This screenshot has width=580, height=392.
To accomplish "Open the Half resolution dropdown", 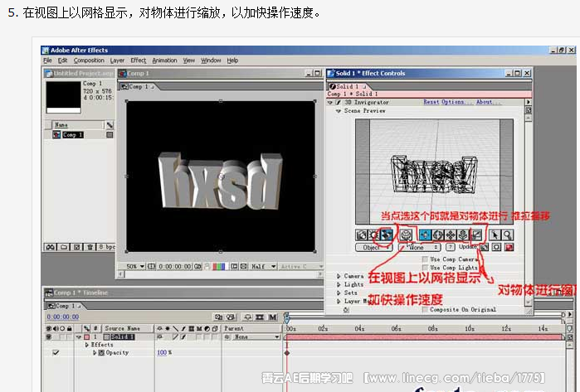I will (264, 266).
